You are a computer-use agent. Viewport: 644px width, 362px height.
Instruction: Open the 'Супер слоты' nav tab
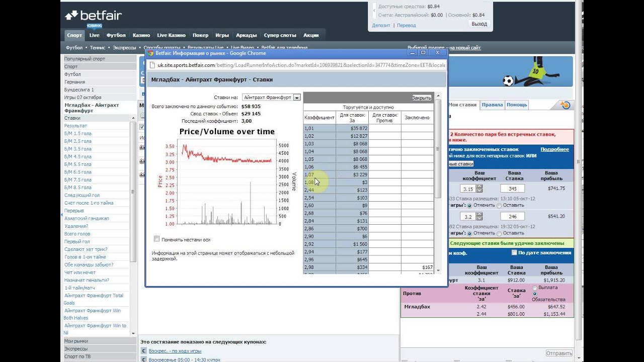click(x=280, y=35)
